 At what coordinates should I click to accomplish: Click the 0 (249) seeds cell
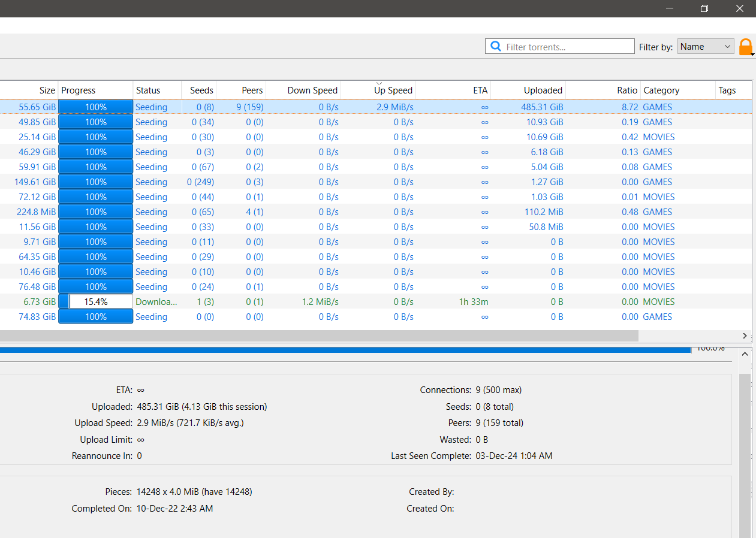(x=200, y=182)
